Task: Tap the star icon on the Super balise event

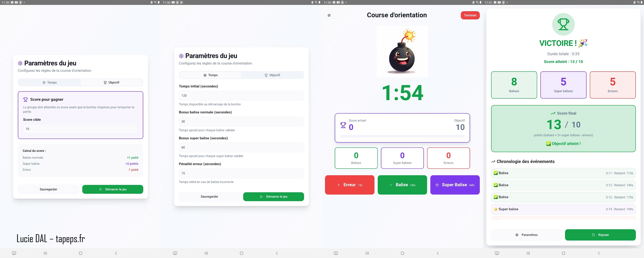Action: coord(495,209)
